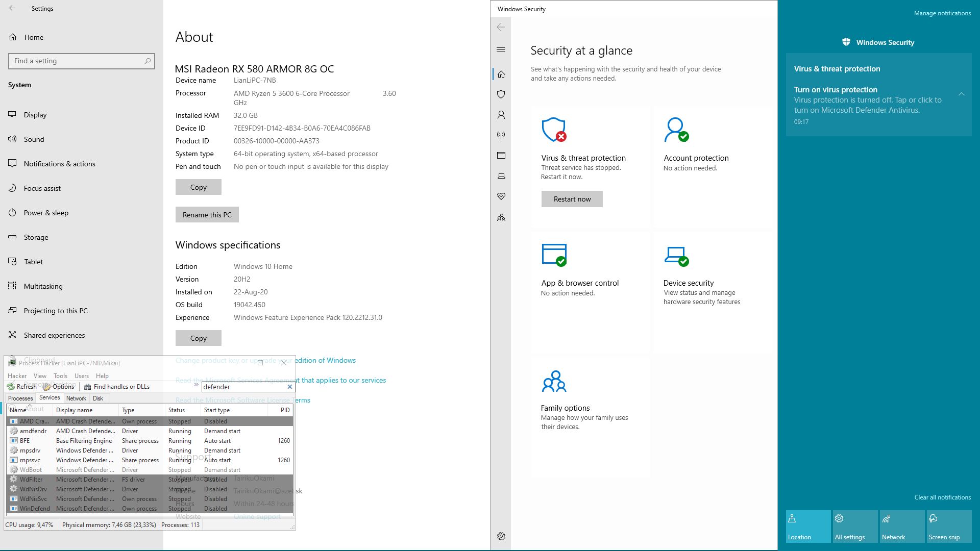Click Copy button under Windows specifications
Viewport: 980px width, 551px height.
point(199,338)
